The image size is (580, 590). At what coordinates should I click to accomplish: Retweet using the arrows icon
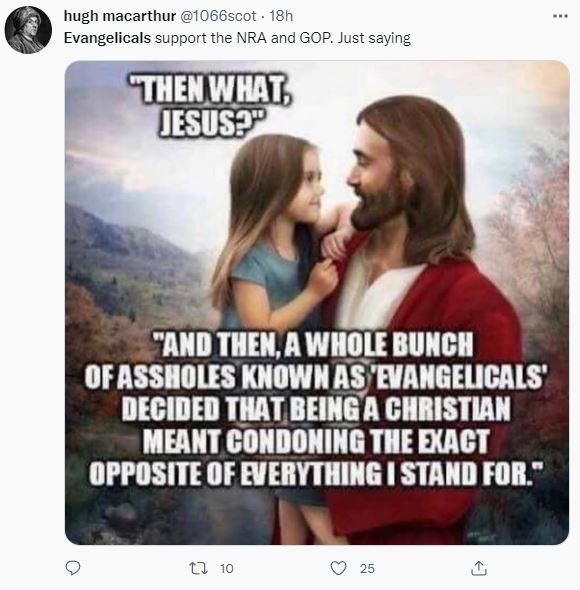[x=198, y=568]
